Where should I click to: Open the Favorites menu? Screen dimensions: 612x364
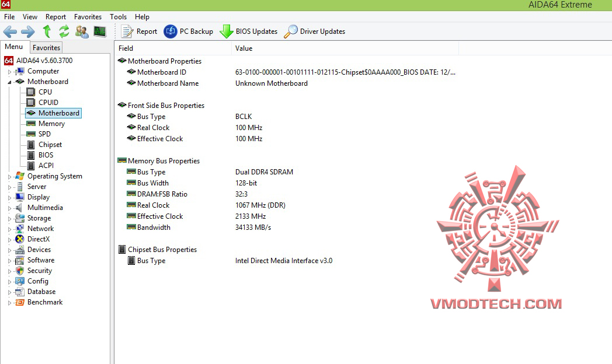88,17
